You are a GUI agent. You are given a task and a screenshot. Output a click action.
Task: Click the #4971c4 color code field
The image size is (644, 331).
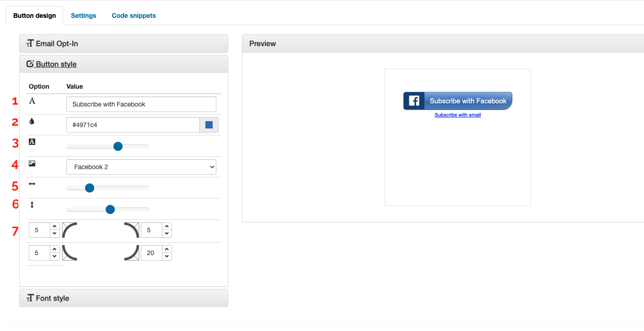(133, 125)
